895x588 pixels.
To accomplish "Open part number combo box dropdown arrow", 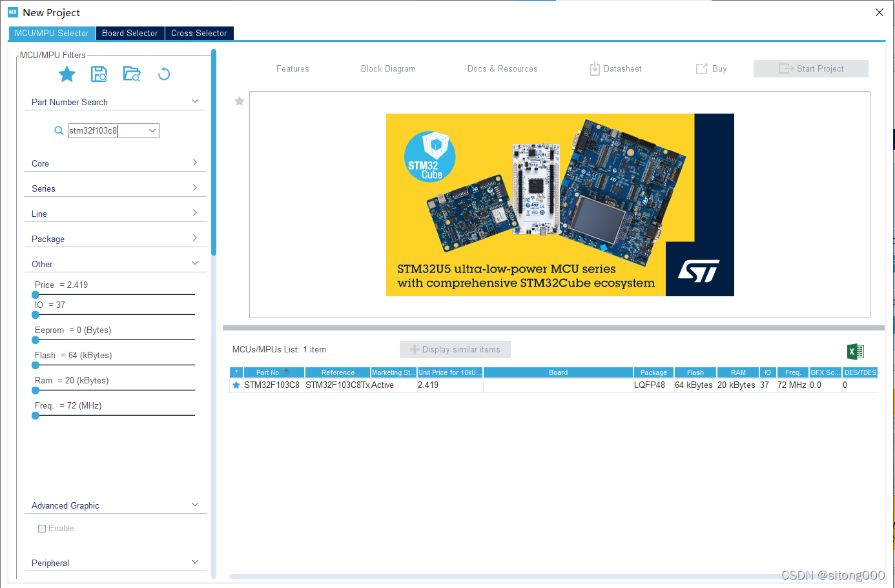I will tap(152, 130).
